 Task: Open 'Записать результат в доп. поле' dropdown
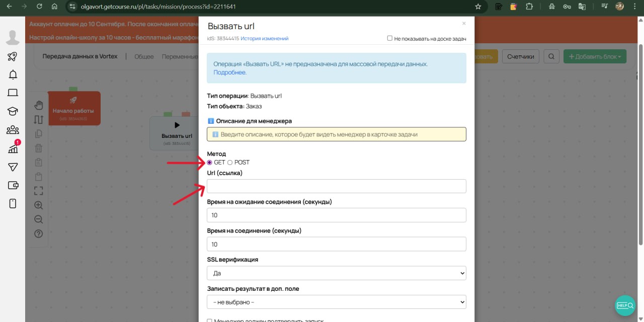coord(336,302)
